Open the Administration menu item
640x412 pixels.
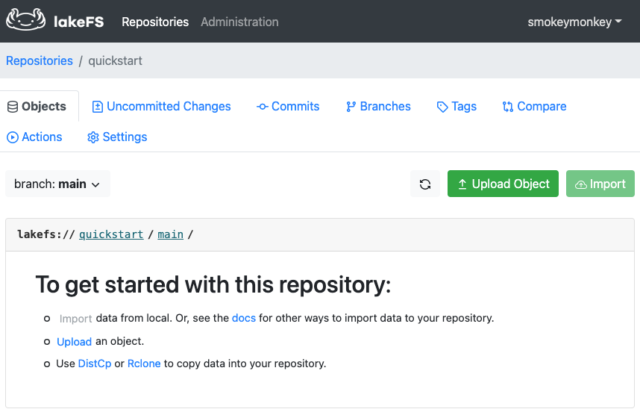[240, 22]
